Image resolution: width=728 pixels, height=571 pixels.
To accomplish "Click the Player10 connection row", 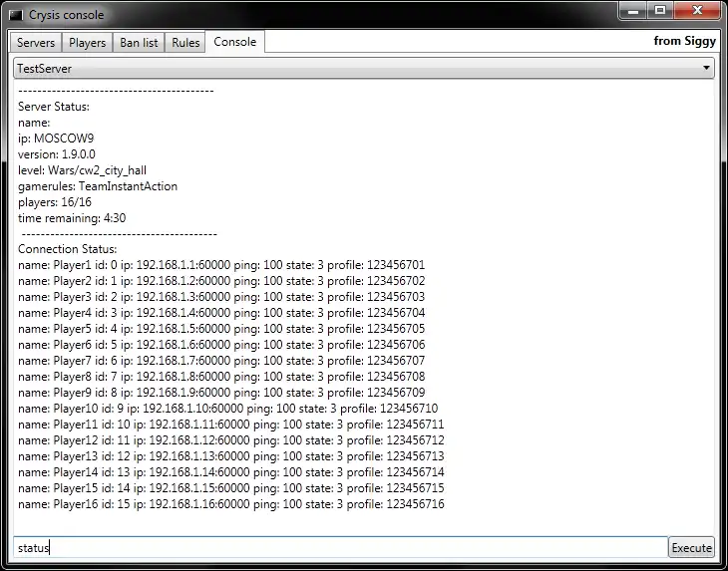I will [228, 409].
